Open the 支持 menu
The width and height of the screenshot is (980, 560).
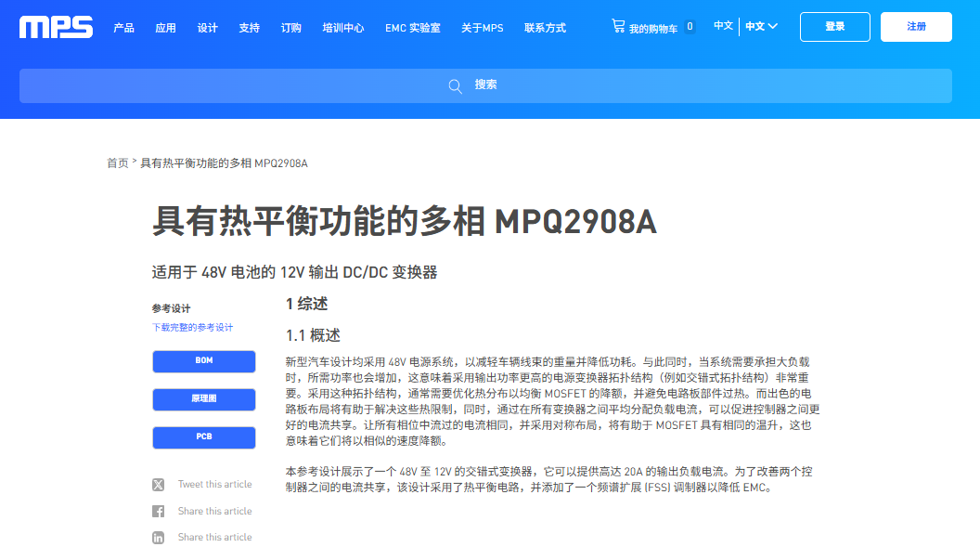pos(248,28)
